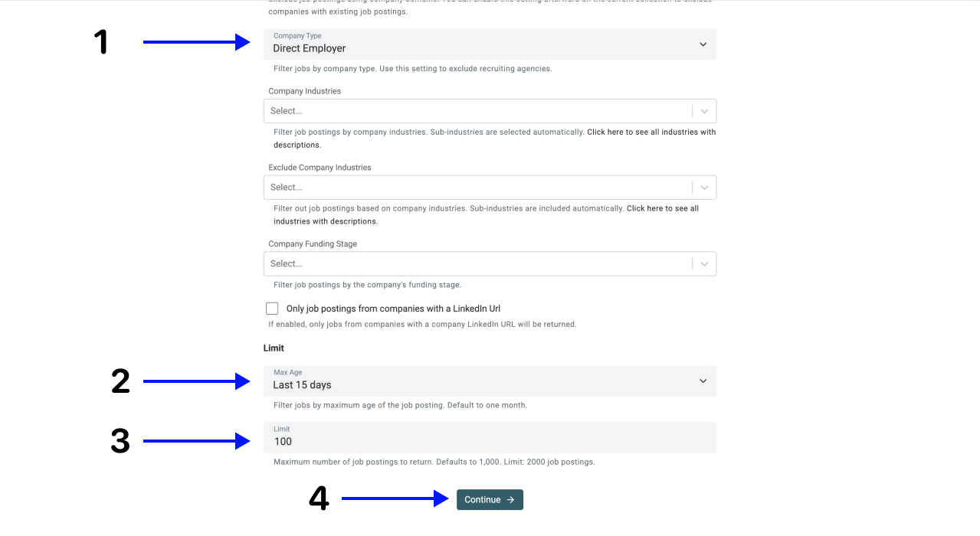Click the Company Type chevron arrow

click(x=703, y=44)
